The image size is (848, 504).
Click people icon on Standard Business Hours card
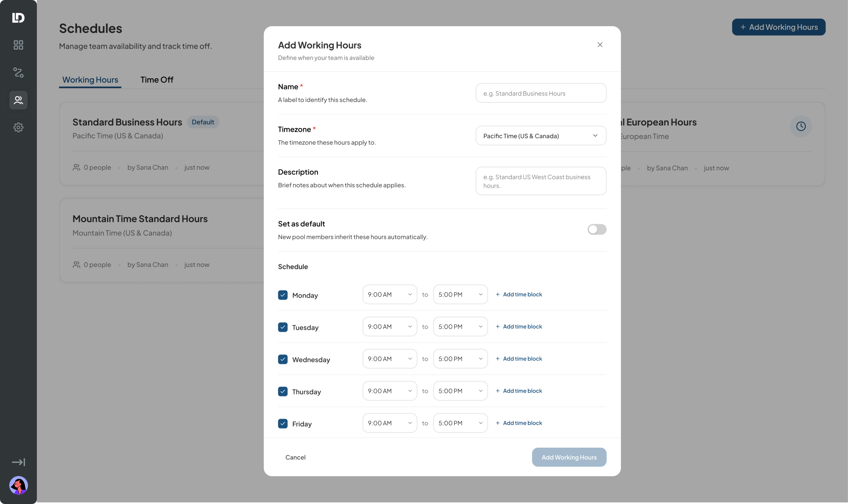(x=76, y=167)
